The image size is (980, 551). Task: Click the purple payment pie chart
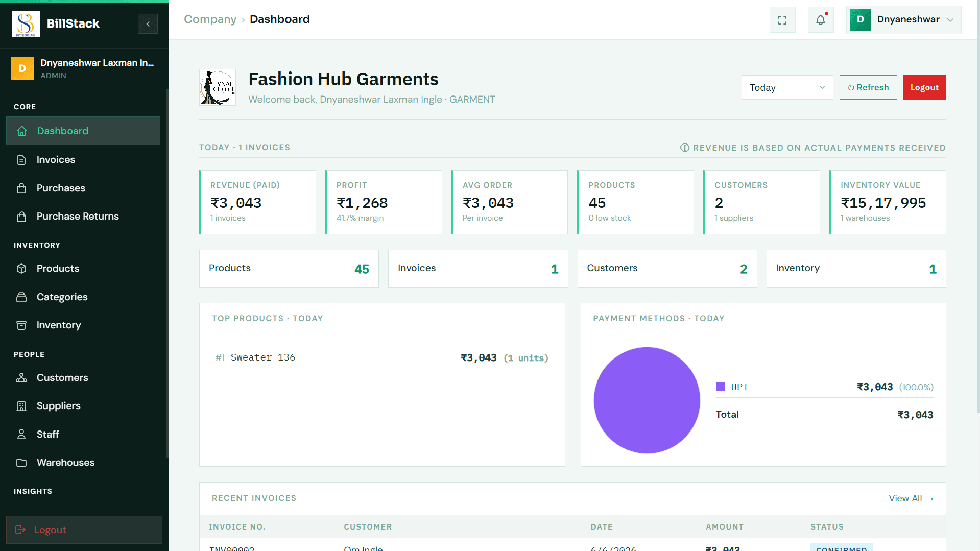pos(647,400)
